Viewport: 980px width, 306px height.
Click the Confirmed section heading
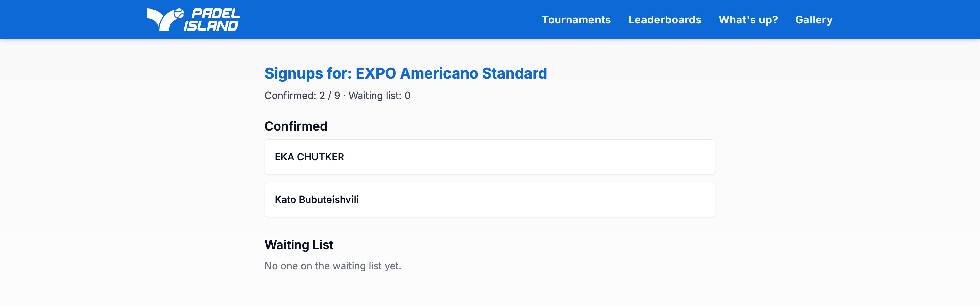tap(296, 126)
